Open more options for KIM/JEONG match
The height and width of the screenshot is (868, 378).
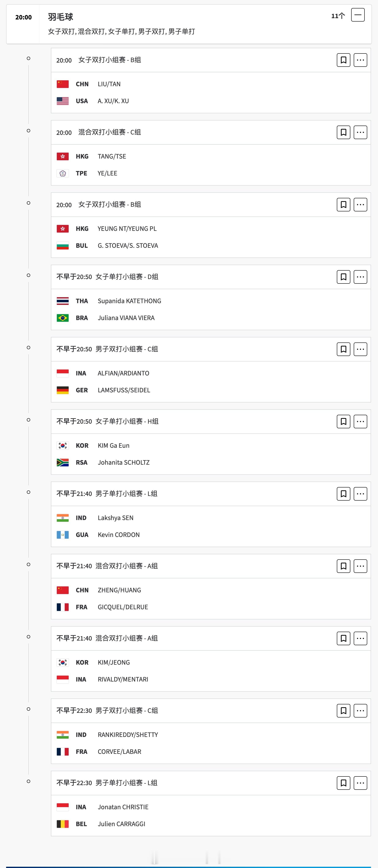[360, 638]
